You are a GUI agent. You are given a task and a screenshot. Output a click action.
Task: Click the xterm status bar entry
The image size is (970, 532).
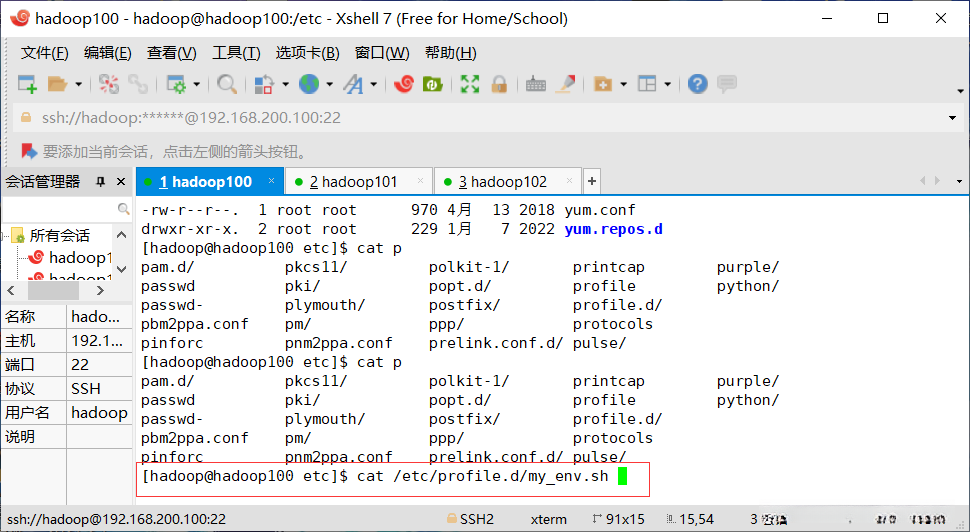tap(548, 519)
